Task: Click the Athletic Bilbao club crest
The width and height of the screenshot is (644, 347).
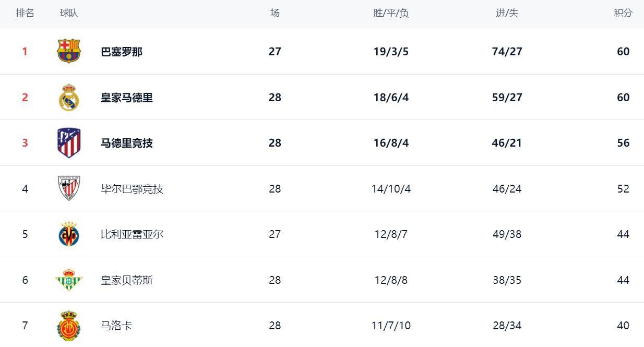Action: point(69,188)
